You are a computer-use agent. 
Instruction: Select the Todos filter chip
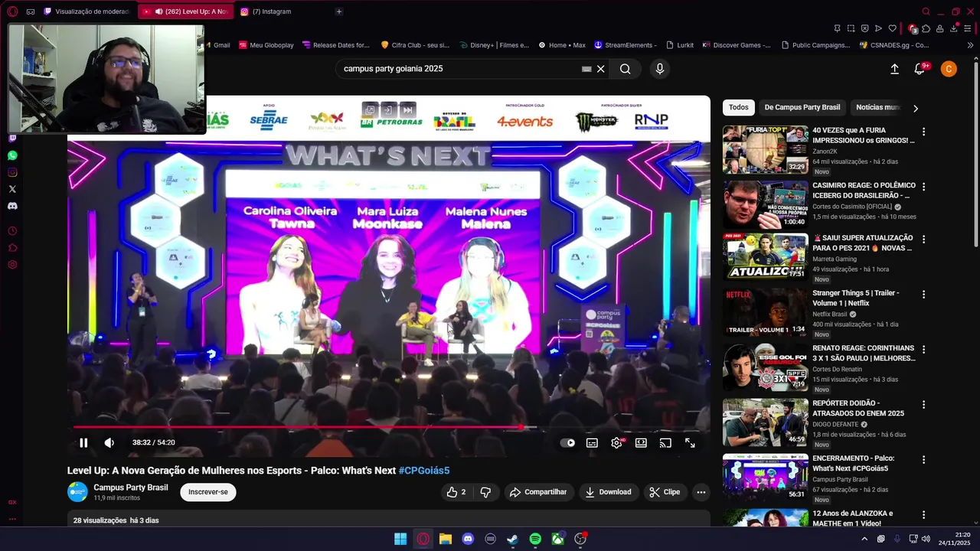739,107
